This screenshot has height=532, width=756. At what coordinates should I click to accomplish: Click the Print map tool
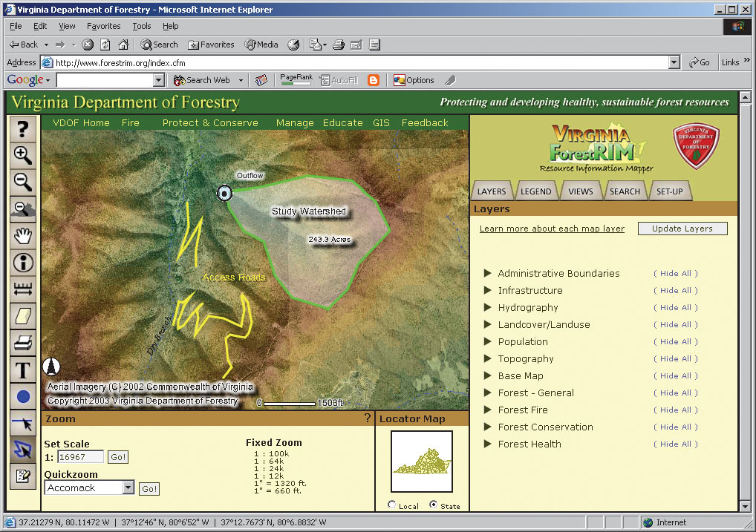pyautogui.click(x=23, y=343)
